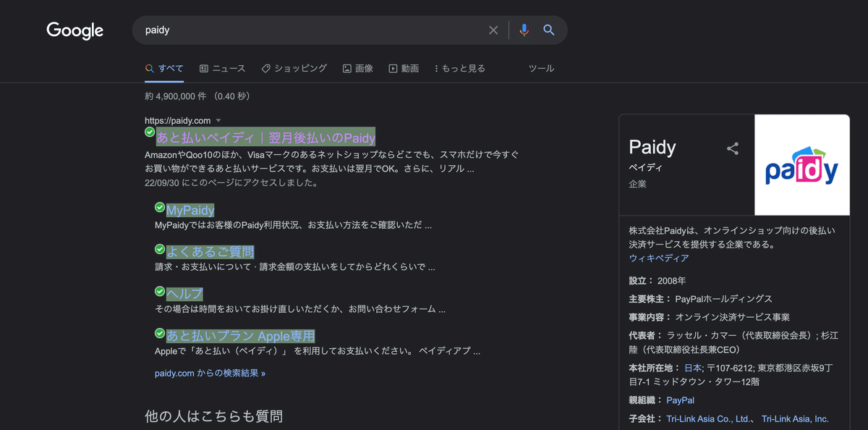Click the Google logo
The image size is (868, 430).
click(75, 30)
